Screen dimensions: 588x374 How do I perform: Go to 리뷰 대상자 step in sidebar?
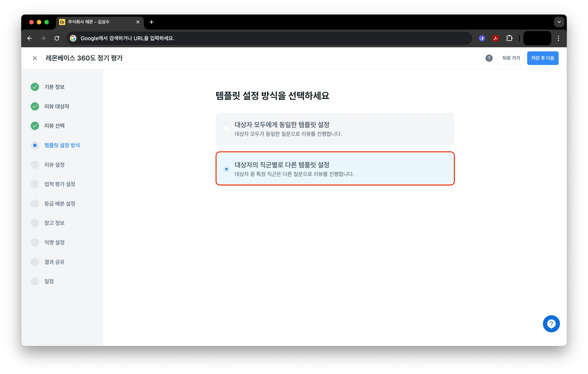[57, 106]
